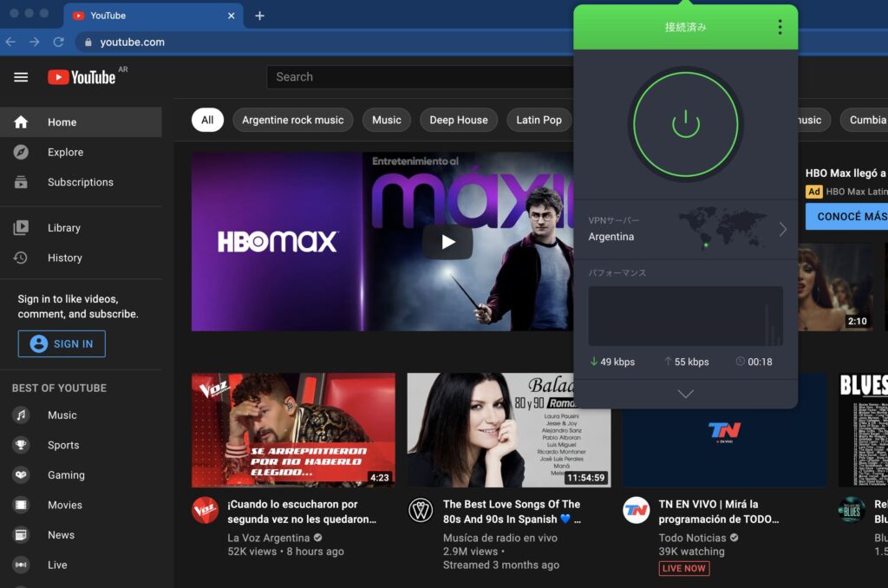888x588 pixels.
Task: Click the youtube.com address bar
Action: pyautogui.click(x=132, y=42)
